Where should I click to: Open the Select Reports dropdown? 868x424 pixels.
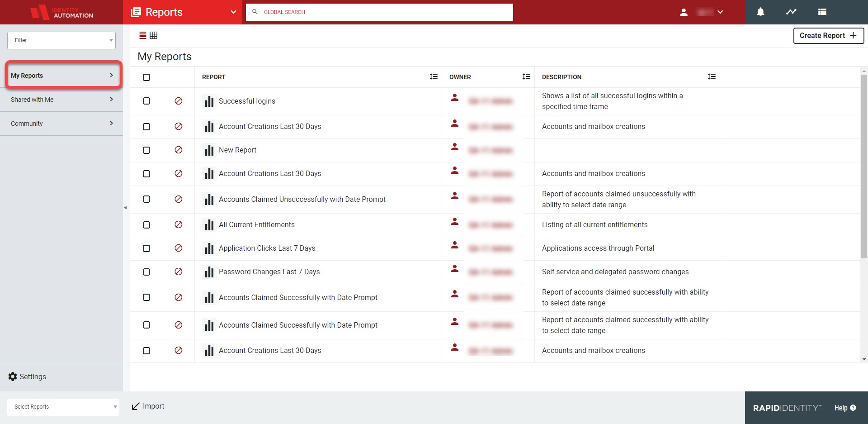(63, 407)
